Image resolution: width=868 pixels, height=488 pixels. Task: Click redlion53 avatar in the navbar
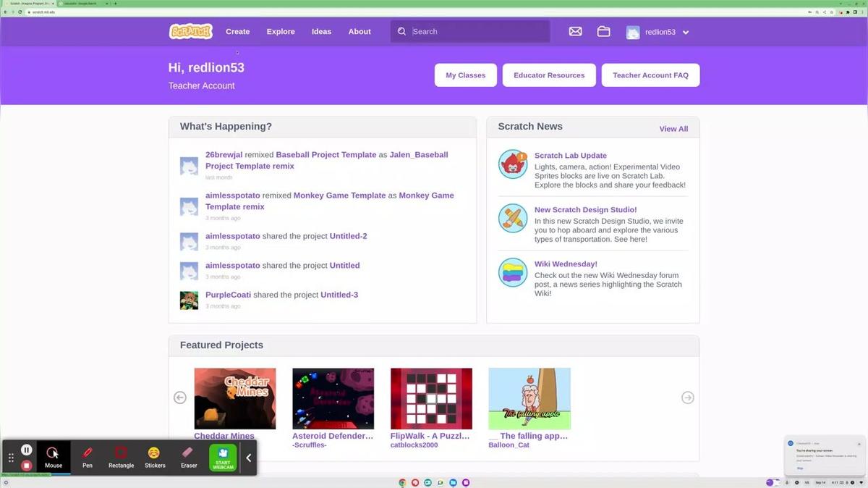[x=633, y=33]
